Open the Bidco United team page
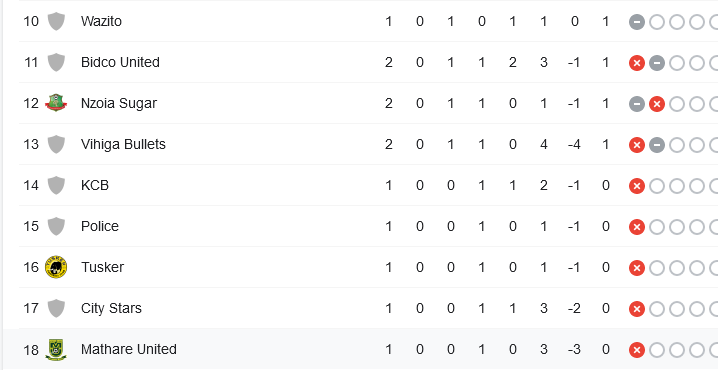 pos(120,62)
